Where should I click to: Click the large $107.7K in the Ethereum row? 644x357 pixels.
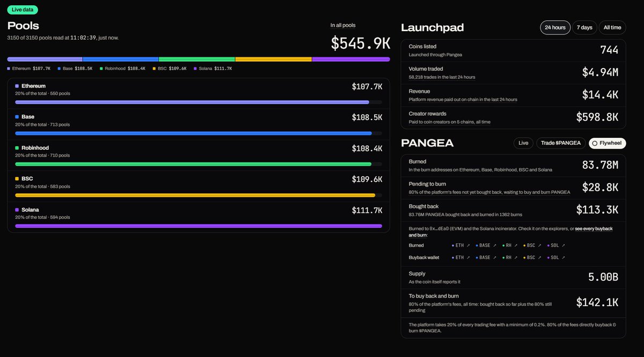pos(367,86)
